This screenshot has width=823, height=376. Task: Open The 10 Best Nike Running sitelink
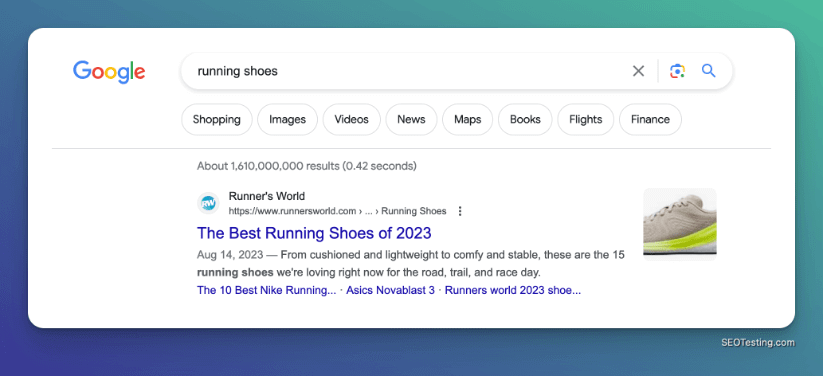pos(267,290)
